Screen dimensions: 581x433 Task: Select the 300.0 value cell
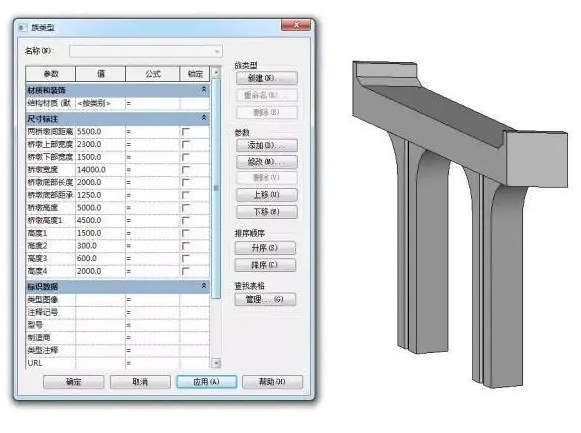click(x=100, y=246)
